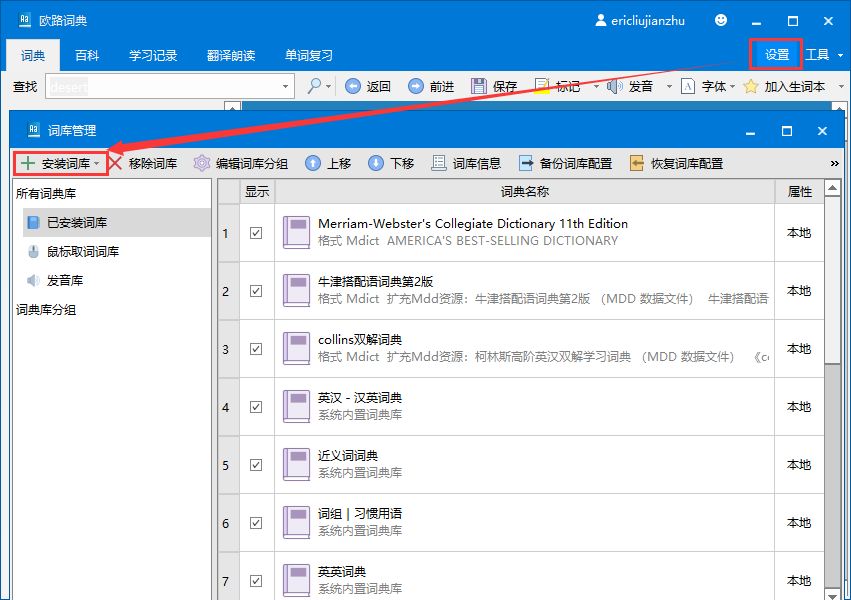
Task: Click the search magnifier icon
Action: coord(314,86)
